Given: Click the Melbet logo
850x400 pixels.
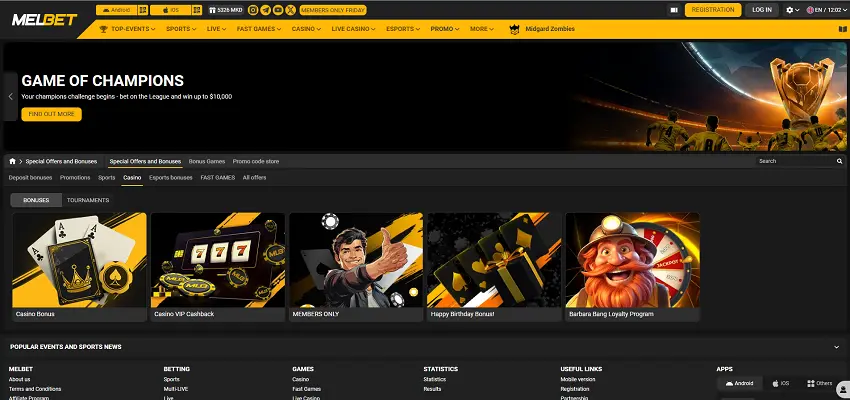Looking at the screenshot, I should (44, 20).
